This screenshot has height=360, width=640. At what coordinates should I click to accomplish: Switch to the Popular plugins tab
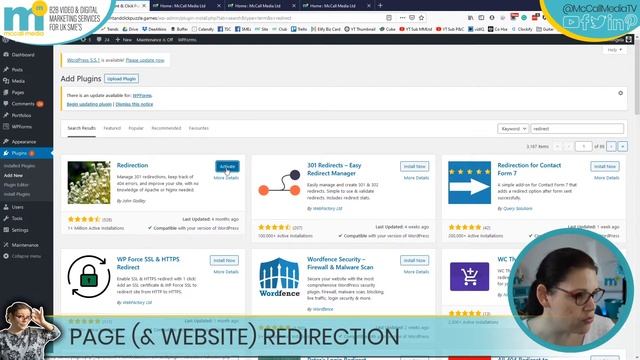(136, 128)
